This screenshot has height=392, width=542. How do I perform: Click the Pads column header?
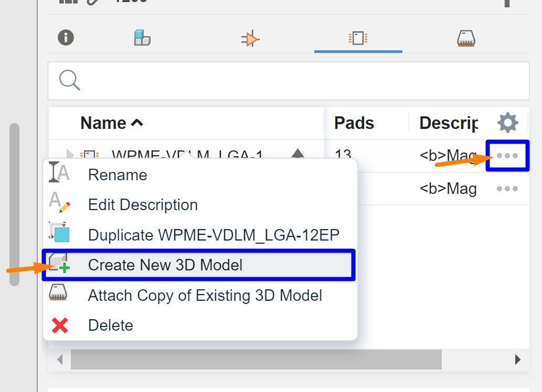click(x=354, y=123)
